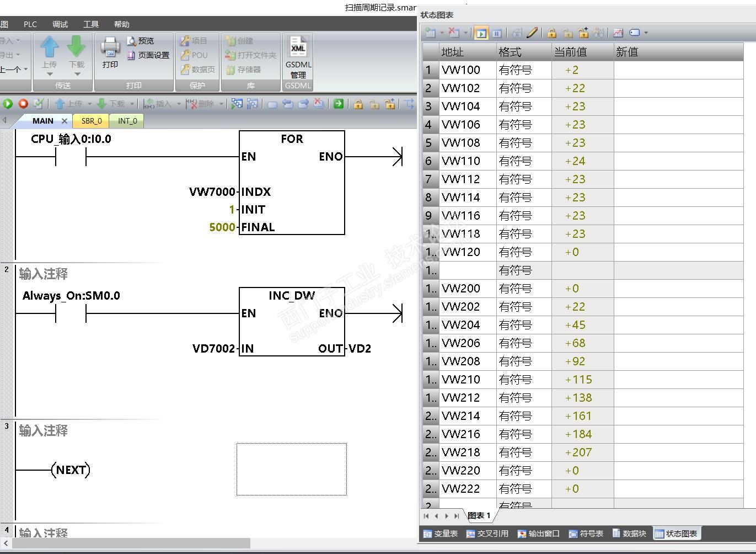This screenshot has height=554, width=756.
Task: Click the Unforce All icon in editor toolbar
Action: (390, 104)
